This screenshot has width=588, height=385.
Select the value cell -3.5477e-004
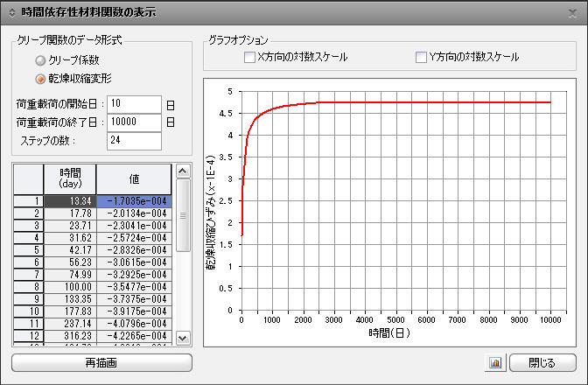(x=134, y=286)
